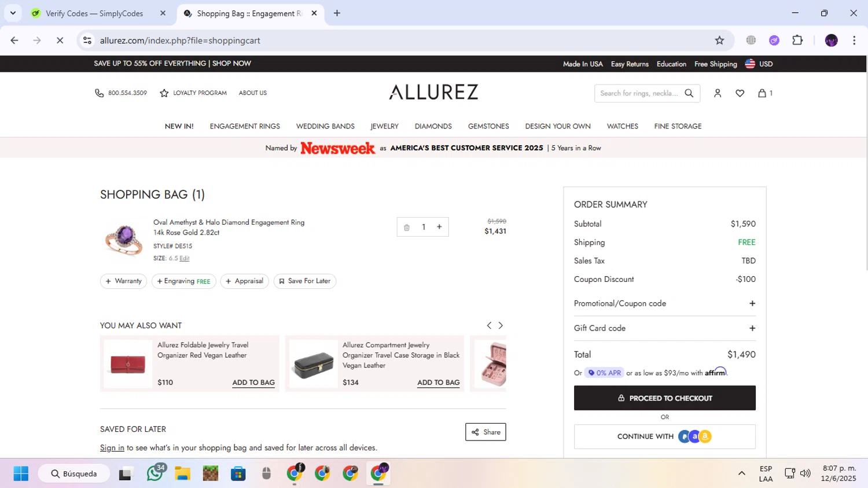868x488 pixels.
Task: Open Easy Returns link in top bar
Action: click(x=630, y=64)
